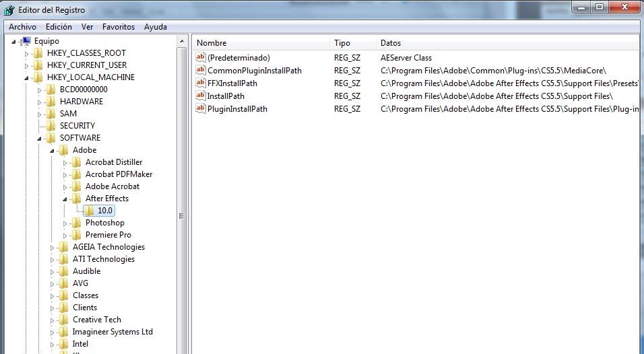644x354 pixels.
Task: Click the After Effects folder icon
Action: (76, 199)
